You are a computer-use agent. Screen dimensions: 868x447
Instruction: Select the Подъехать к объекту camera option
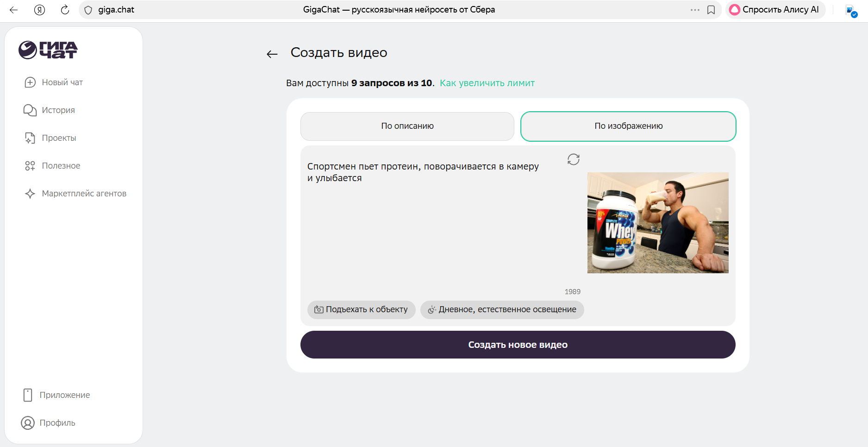click(x=361, y=309)
